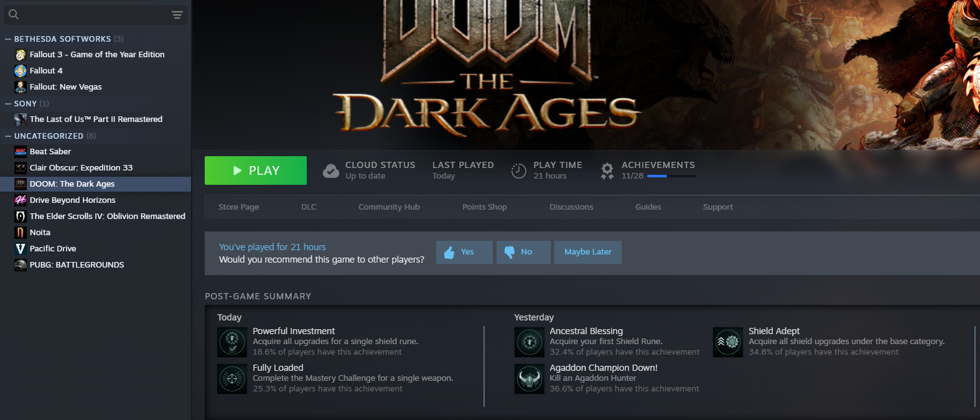Click the You've played for 21 hours link
980x420 pixels.
click(272, 247)
